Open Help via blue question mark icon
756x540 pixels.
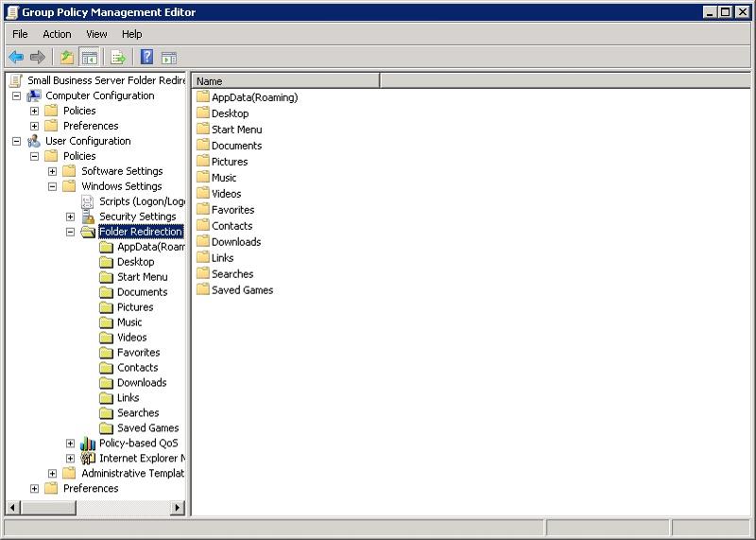146,57
